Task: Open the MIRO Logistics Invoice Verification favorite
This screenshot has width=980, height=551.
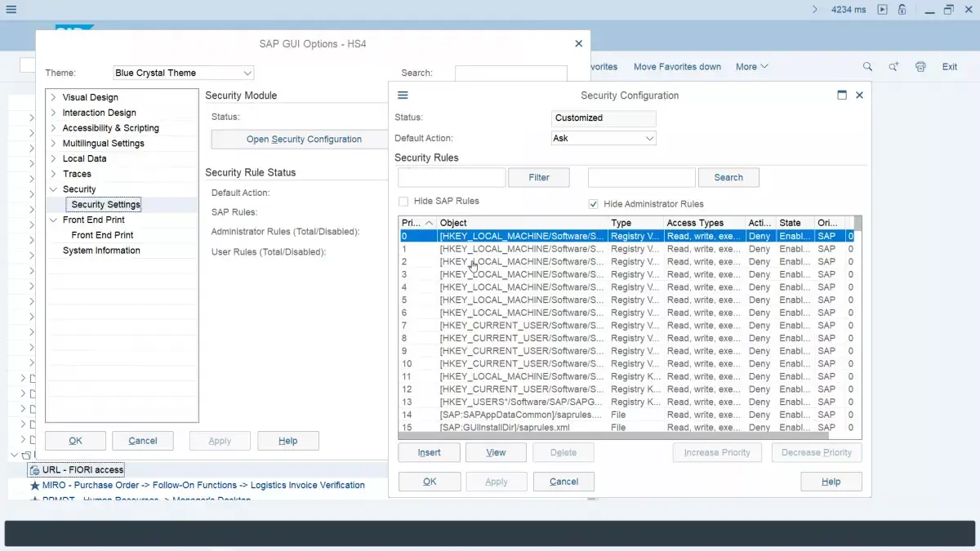Action: point(203,485)
